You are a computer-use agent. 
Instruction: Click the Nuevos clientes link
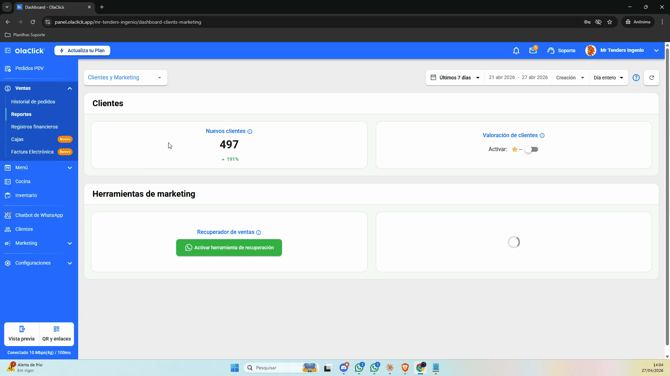point(225,131)
